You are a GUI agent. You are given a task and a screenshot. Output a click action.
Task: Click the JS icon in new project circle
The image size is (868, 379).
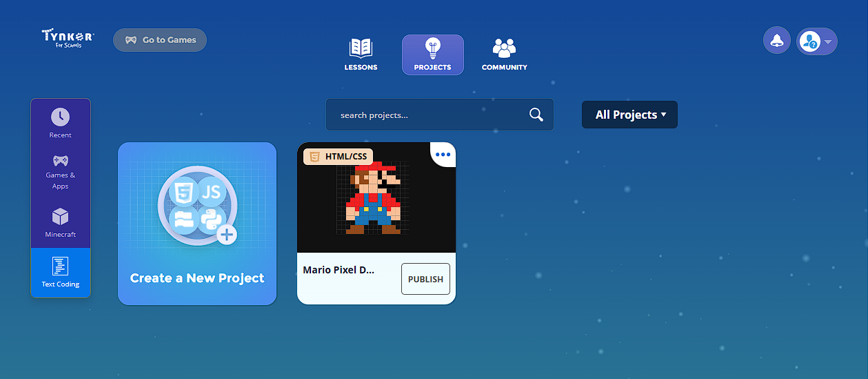click(x=212, y=191)
